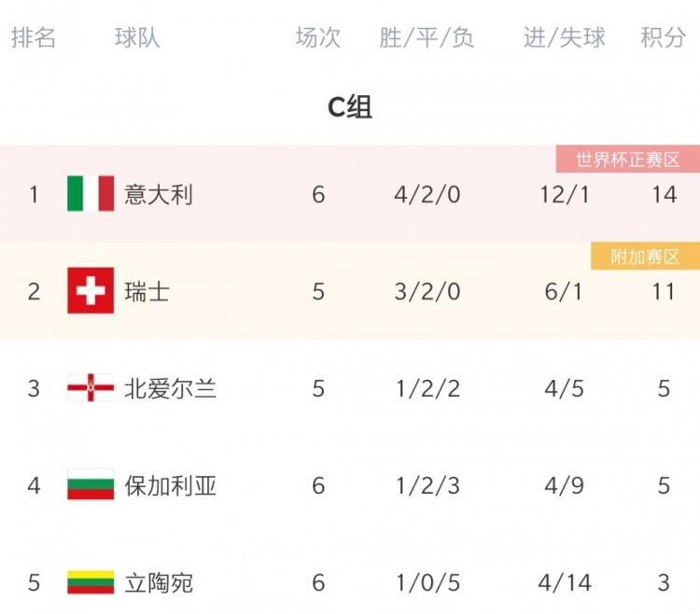Click the Bulgaria flag icon
The image size is (700, 614).
click(91, 484)
